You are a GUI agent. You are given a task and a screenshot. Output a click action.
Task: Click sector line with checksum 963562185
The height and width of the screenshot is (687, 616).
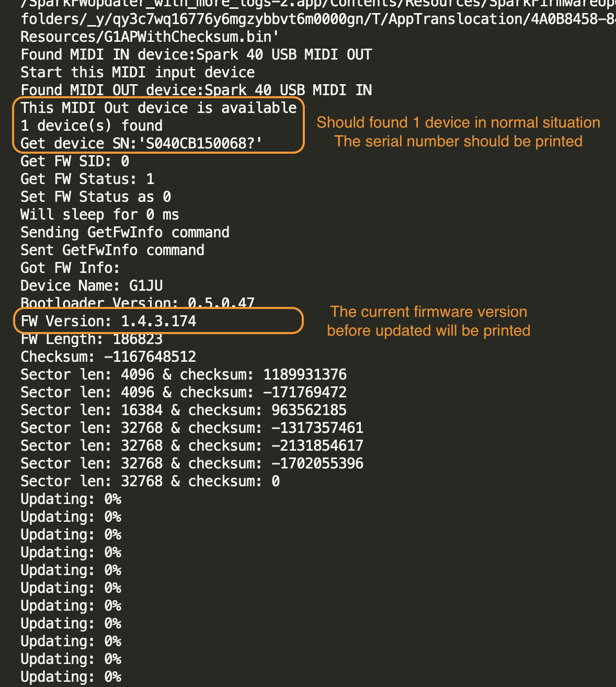click(x=184, y=410)
